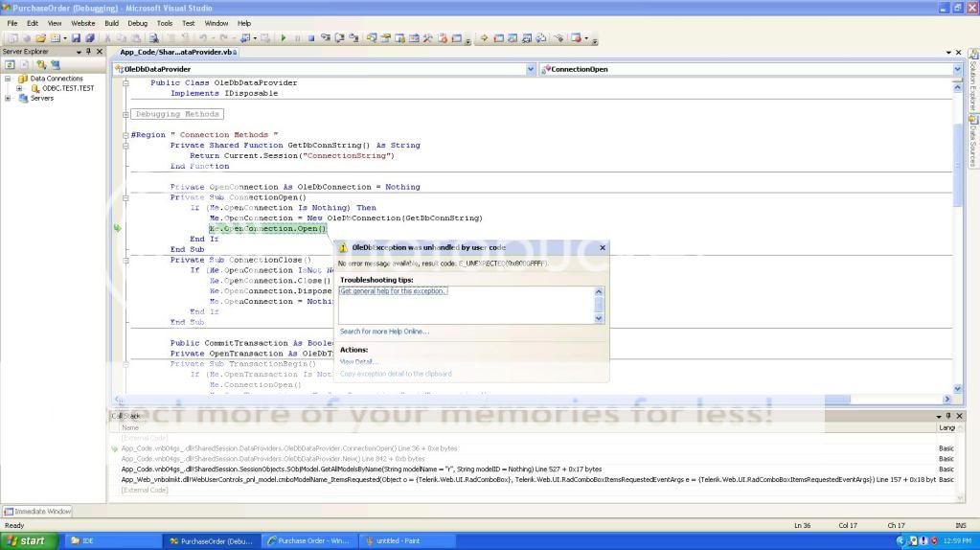The width and height of the screenshot is (980, 550).
Task: Open the Website menu
Action: [x=83, y=23]
